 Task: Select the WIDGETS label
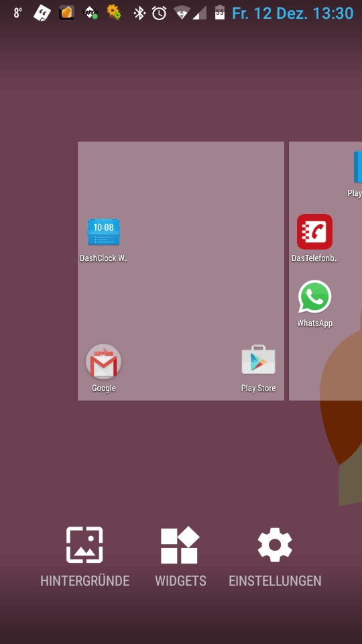pyautogui.click(x=180, y=581)
